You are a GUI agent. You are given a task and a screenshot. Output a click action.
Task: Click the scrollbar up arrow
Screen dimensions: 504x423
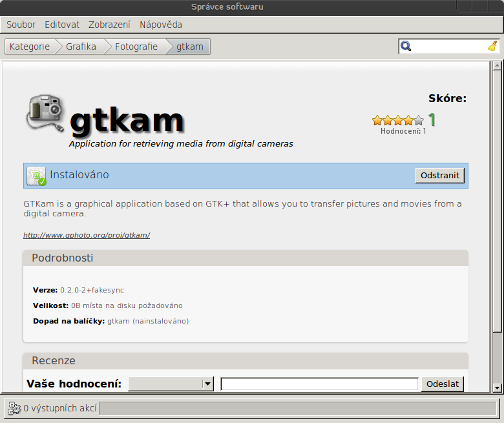coord(497,65)
